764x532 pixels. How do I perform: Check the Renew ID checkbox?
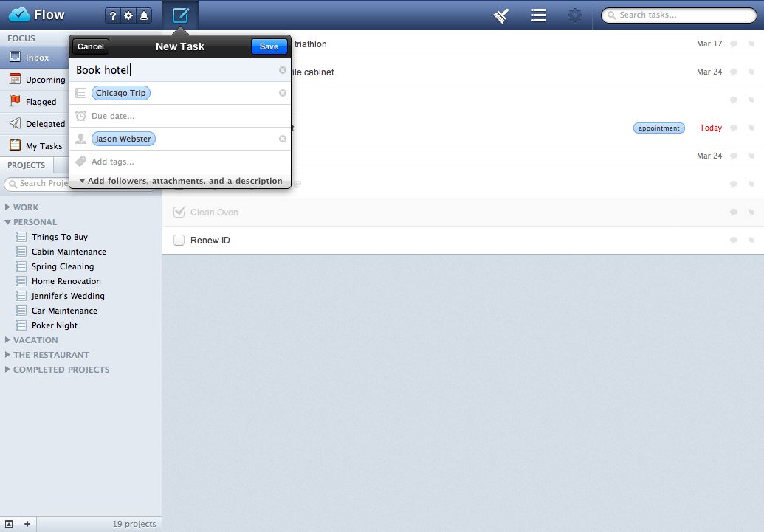179,241
